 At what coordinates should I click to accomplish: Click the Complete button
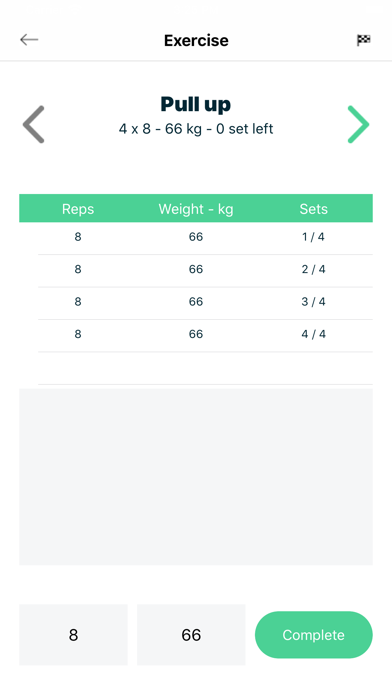click(x=313, y=635)
